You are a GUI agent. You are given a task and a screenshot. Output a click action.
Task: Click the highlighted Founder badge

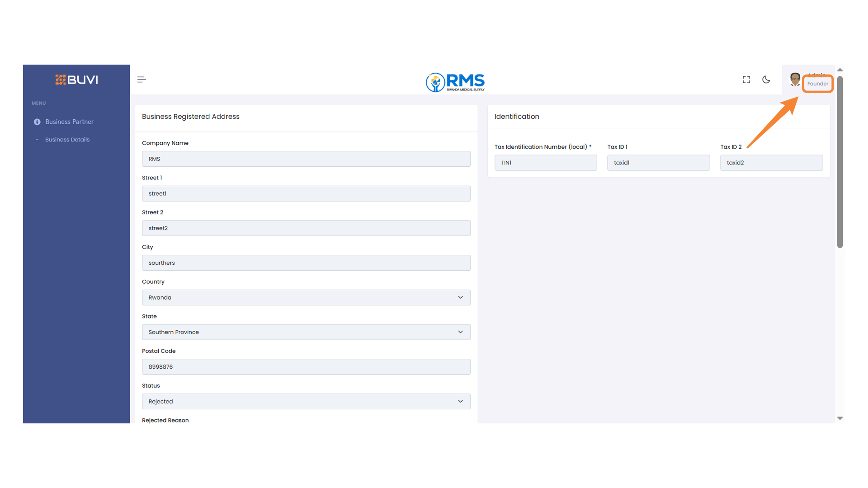coord(818,84)
